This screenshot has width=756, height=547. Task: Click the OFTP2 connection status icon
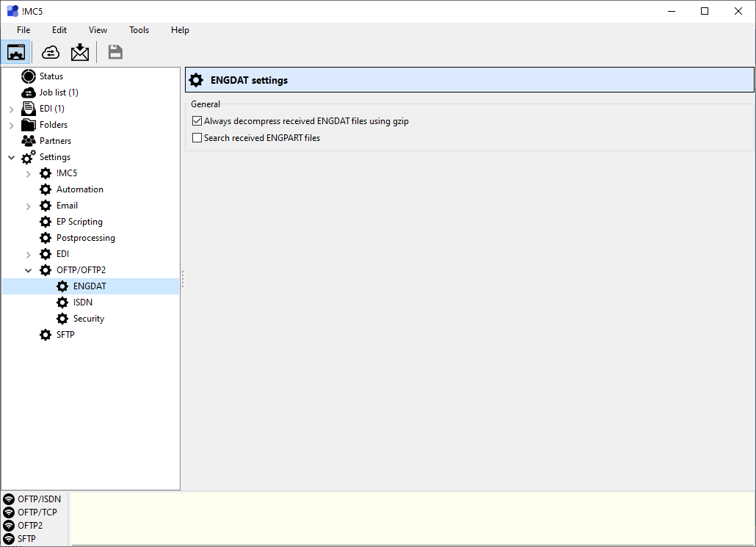9,525
